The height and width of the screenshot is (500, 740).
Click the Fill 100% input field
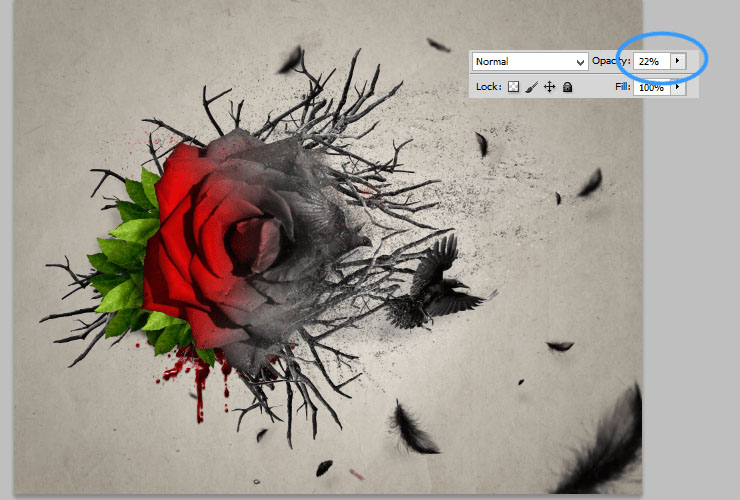pos(650,88)
